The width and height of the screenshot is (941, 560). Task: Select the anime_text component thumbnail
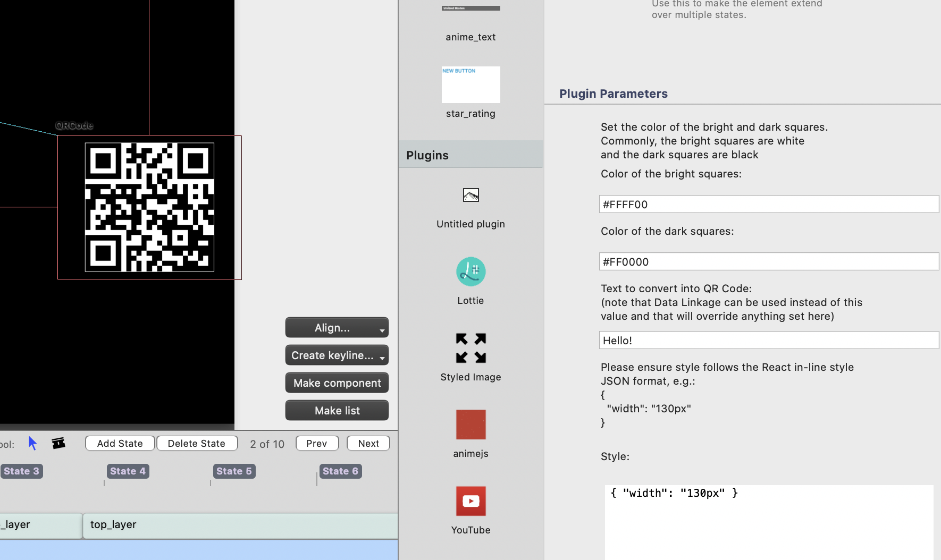point(471,8)
